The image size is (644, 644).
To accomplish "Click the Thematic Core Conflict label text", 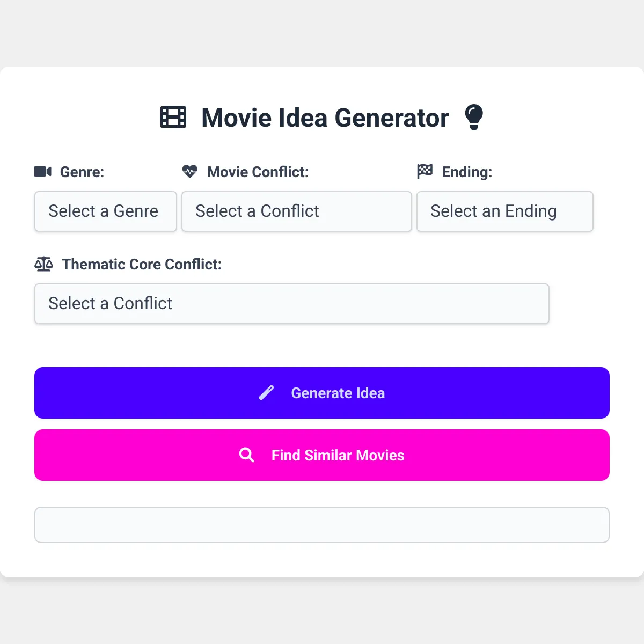I will coord(142,265).
